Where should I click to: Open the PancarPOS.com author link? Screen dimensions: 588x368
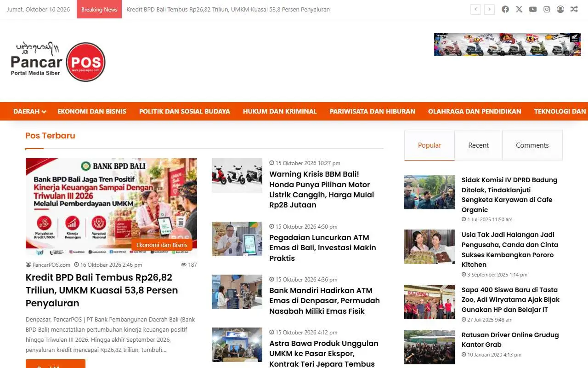[x=48, y=264]
